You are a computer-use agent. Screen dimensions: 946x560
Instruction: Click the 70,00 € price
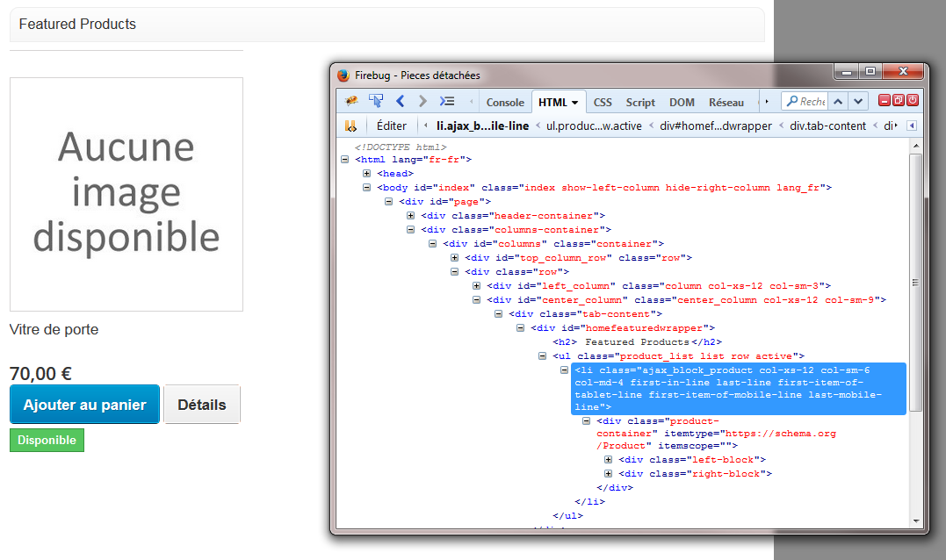[x=40, y=374]
